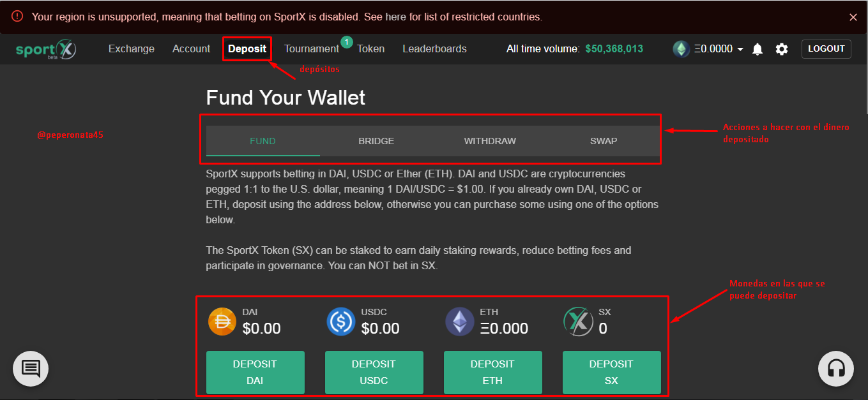
Task: Open the headset support widget
Action: click(x=836, y=368)
